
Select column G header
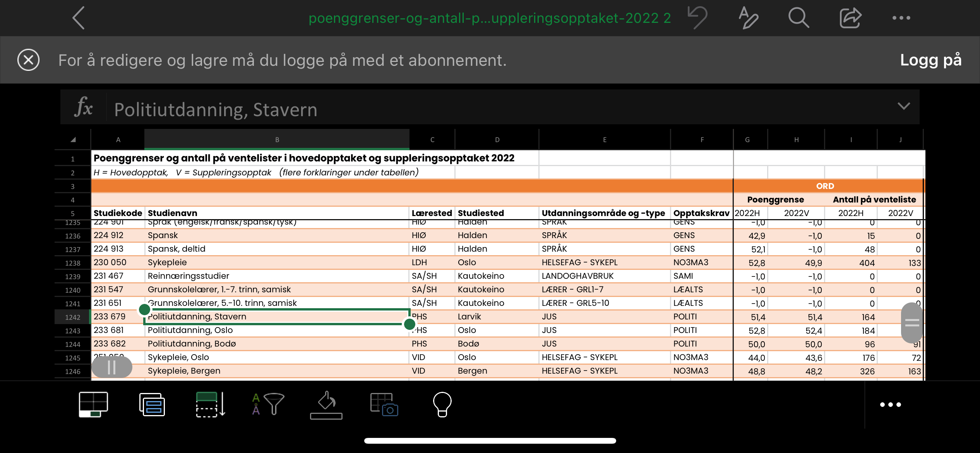click(750, 140)
